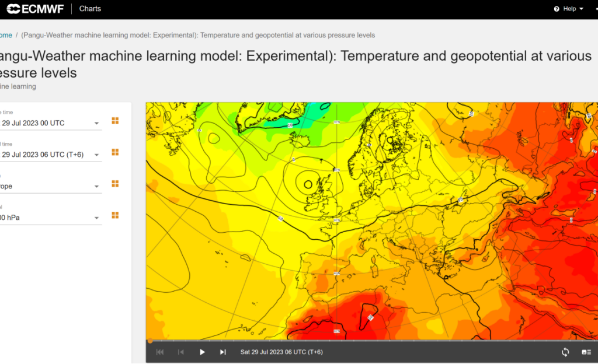Open grid view next to Europe area
The image size is (598, 364).
(115, 184)
